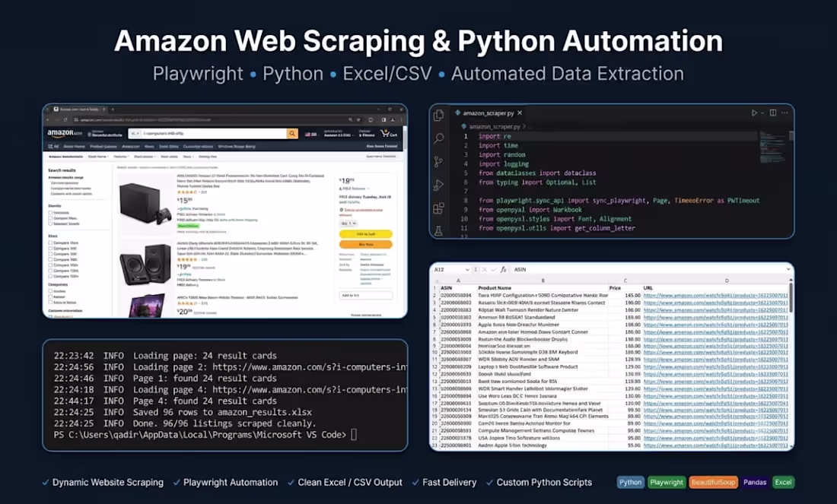
Task: Click the browser reload button
Action: pyautogui.click(x=65, y=120)
